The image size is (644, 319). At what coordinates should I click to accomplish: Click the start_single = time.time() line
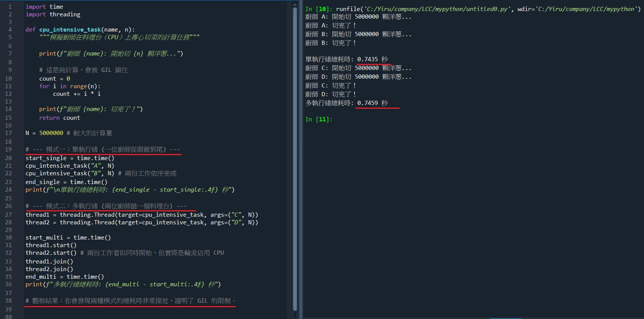pyautogui.click(x=70, y=158)
